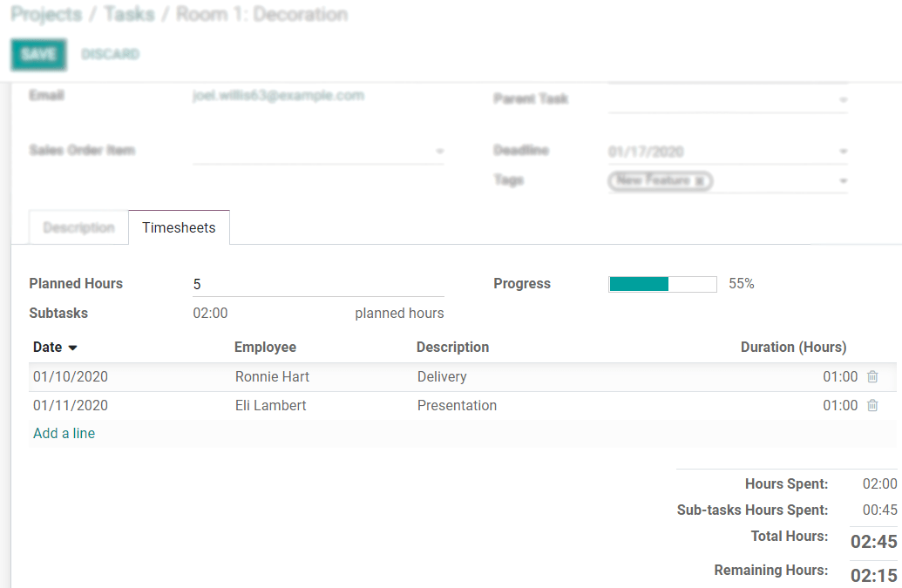Click the 55% progress value
902x588 pixels.
click(x=741, y=283)
